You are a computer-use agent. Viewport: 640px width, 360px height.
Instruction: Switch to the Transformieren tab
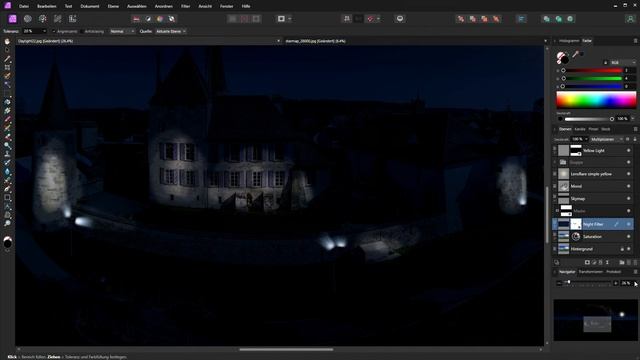pyautogui.click(x=591, y=272)
